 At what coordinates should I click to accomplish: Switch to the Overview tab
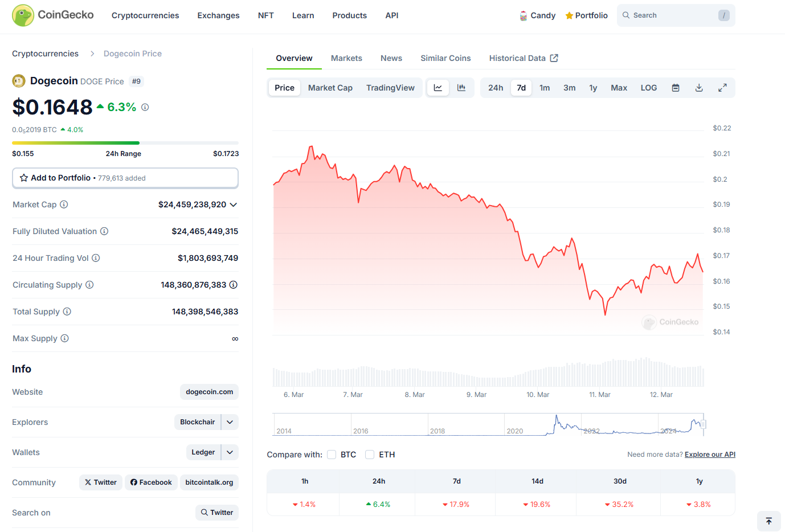(x=294, y=58)
